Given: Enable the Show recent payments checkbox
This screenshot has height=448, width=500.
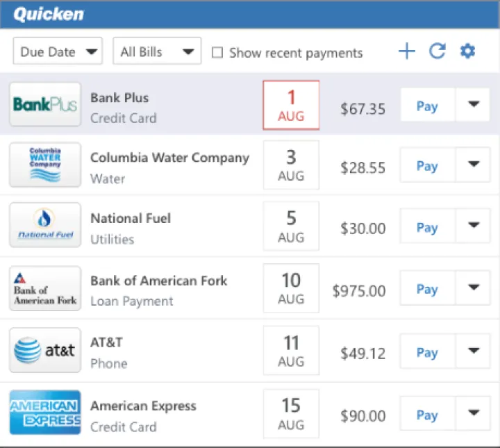Looking at the screenshot, I should click(x=217, y=53).
